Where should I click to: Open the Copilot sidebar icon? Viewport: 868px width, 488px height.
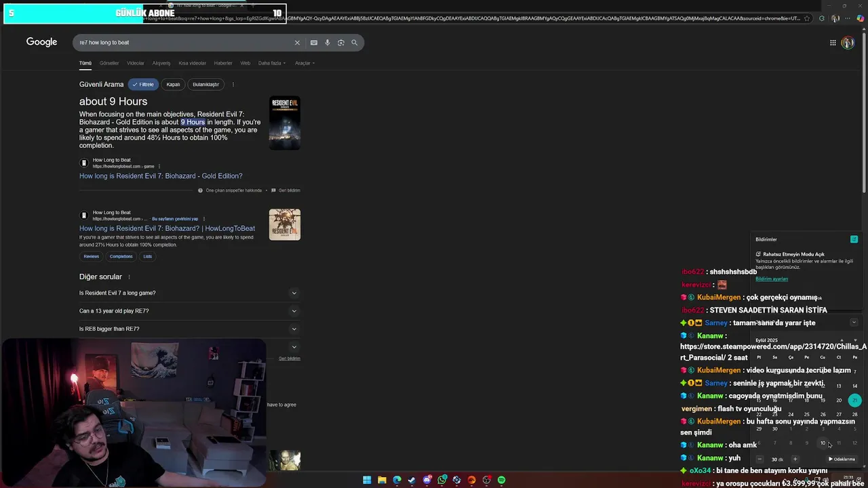(861, 18)
